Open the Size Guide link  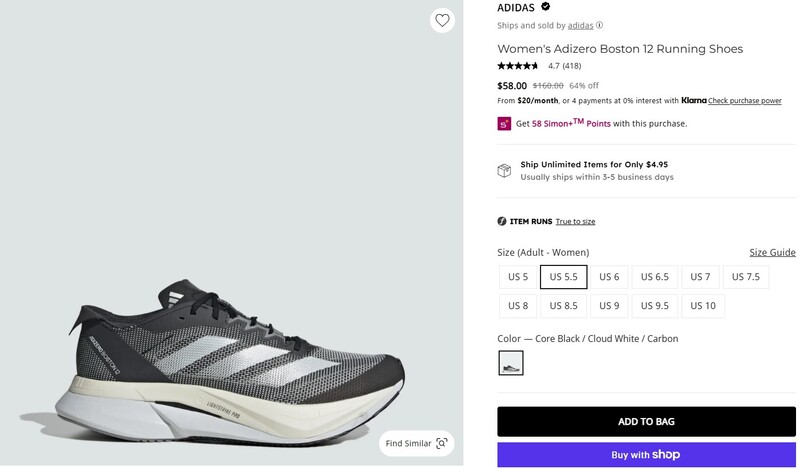772,253
